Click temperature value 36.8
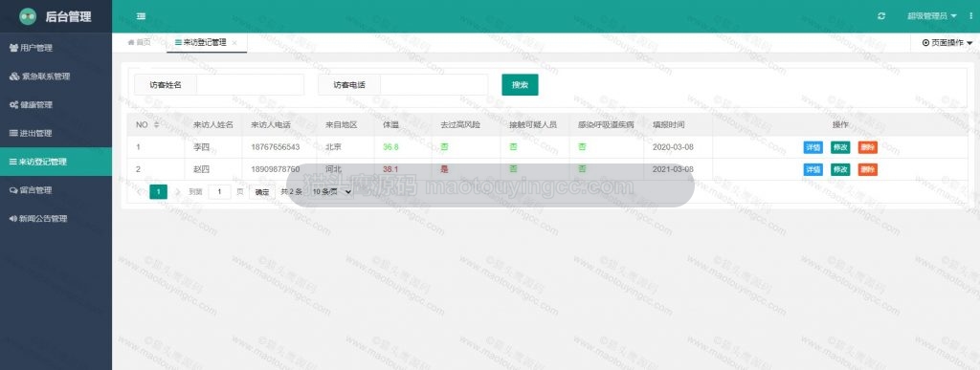The width and height of the screenshot is (980, 370). (390, 147)
